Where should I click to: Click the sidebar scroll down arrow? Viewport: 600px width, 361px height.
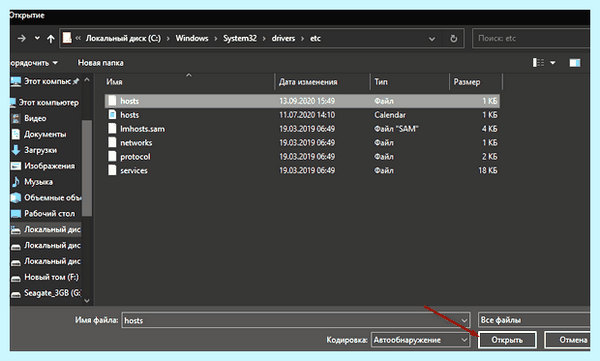pos(87,301)
